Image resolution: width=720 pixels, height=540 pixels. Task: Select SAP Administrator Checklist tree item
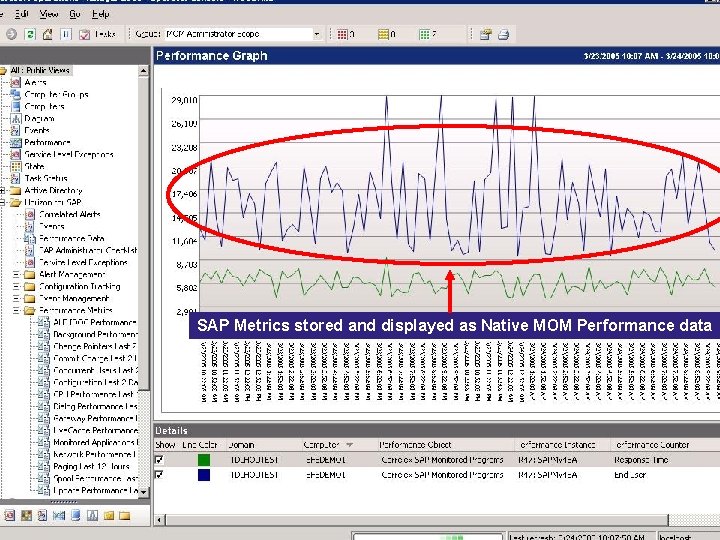pyautogui.click(x=88, y=250)
